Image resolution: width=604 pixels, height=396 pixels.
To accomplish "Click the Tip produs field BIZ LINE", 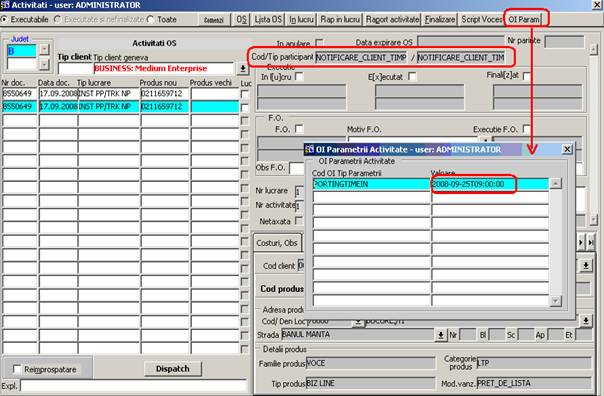I will coord(371,384).
